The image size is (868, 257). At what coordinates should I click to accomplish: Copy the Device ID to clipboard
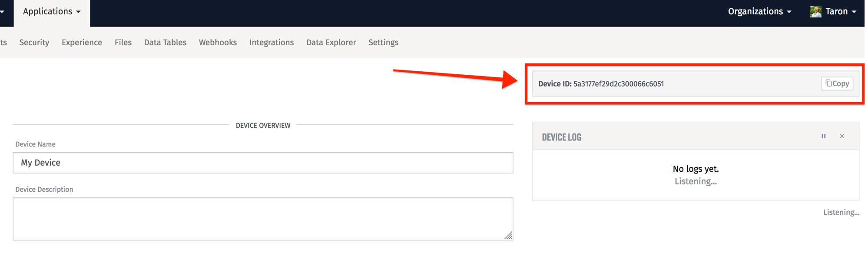coord(837,83)
